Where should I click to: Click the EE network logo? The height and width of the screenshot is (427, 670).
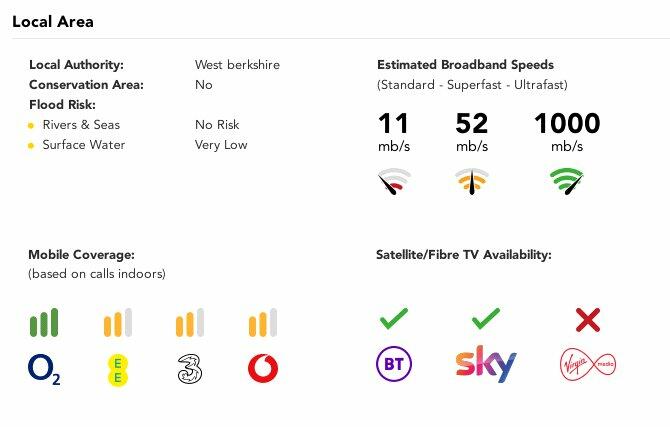coord(118,369)
